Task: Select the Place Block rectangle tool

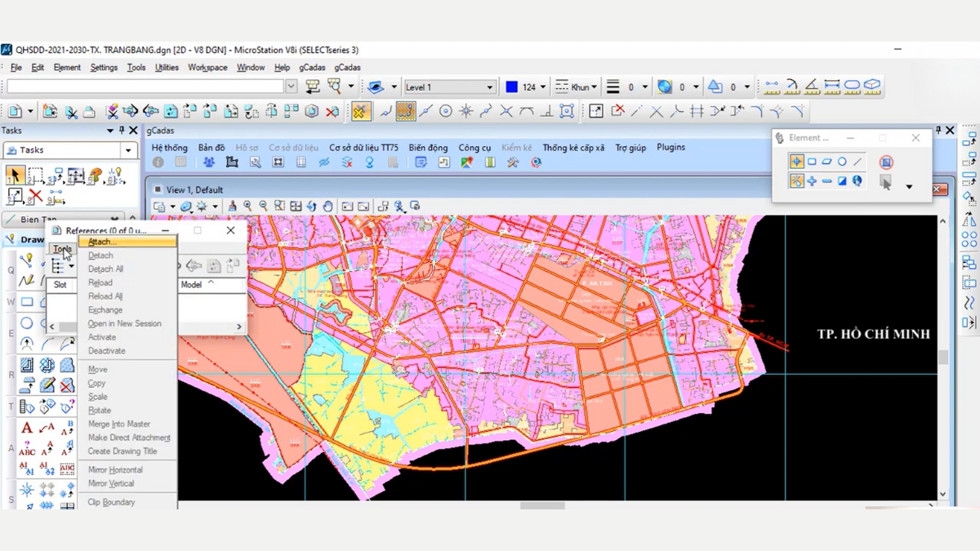Action: pyautogui.click(x=26, y=303)
